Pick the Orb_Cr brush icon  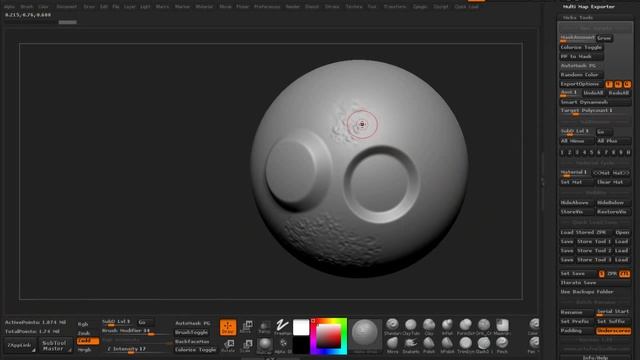[x=484, y=327]
